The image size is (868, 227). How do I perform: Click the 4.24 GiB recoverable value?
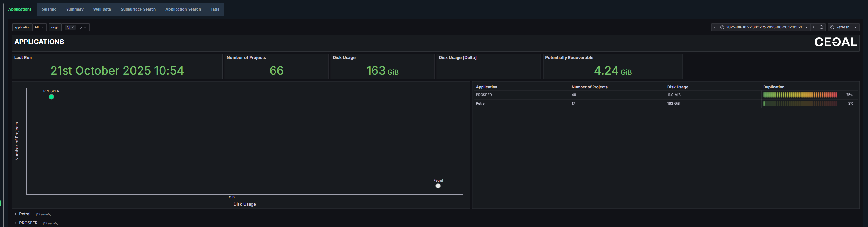[613, 71]
